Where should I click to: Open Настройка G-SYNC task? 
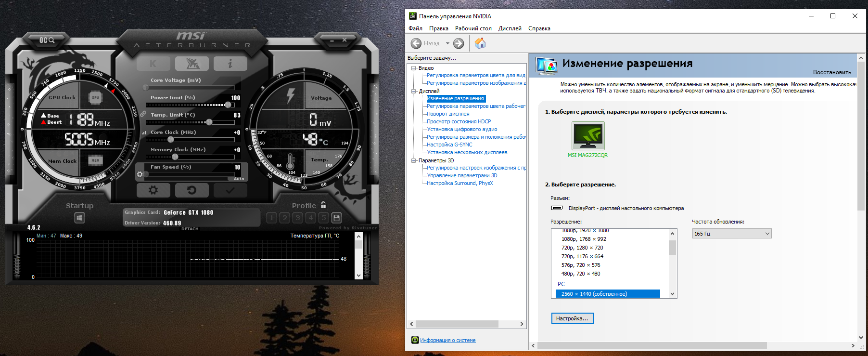click(x=449, y=145)
